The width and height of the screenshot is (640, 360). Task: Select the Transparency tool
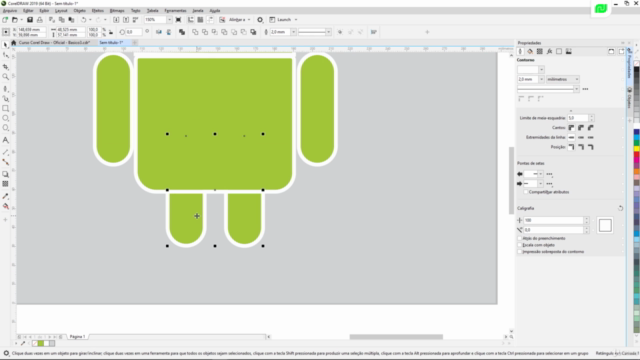[5, 184]
